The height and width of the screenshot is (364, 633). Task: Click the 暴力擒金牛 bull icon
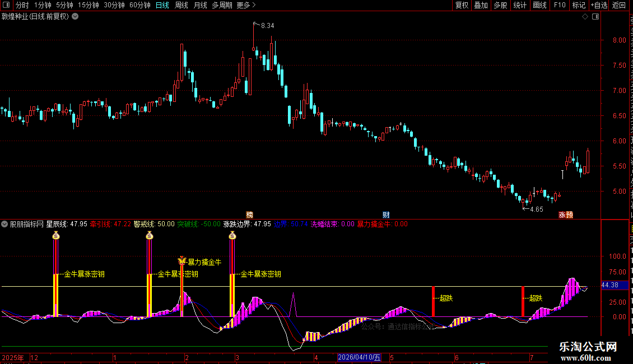pos(182,261)
